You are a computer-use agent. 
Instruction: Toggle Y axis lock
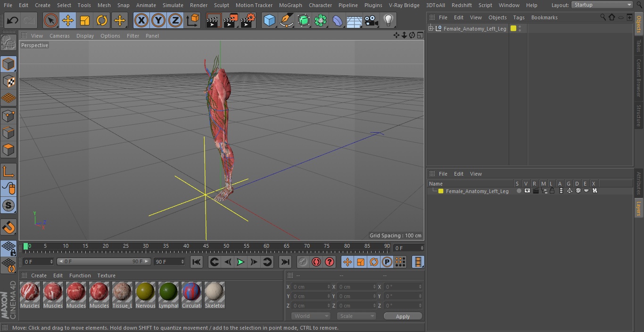tap(158, 20)
